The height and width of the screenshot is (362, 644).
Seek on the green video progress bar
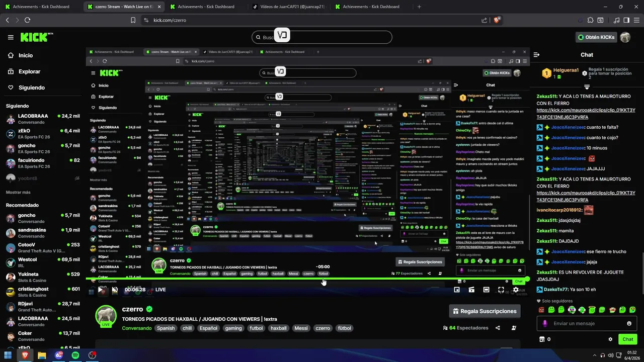(x=307, y=279)
